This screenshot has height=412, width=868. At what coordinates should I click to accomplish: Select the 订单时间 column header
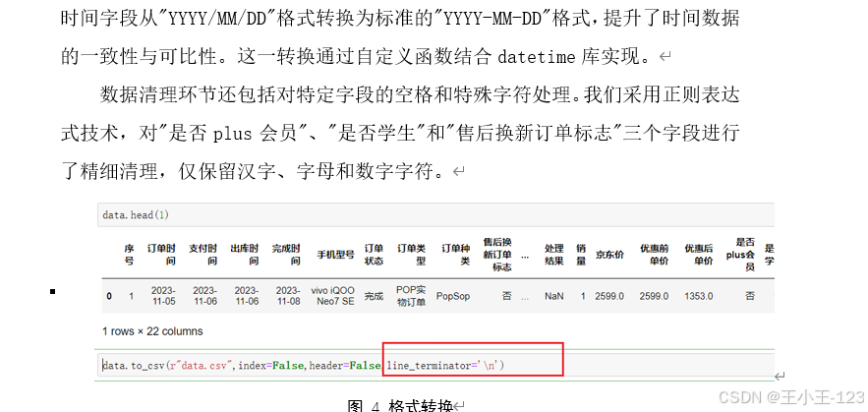[x=160, y=255]
